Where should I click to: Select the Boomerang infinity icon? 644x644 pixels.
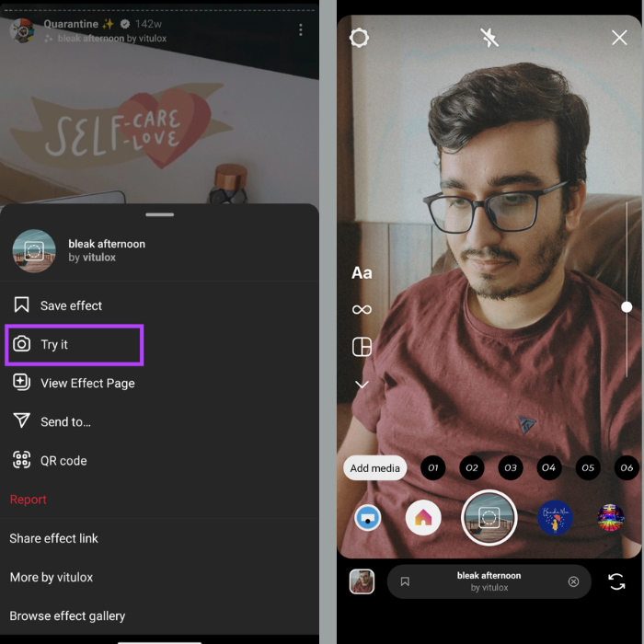click(x=362, y=309)
